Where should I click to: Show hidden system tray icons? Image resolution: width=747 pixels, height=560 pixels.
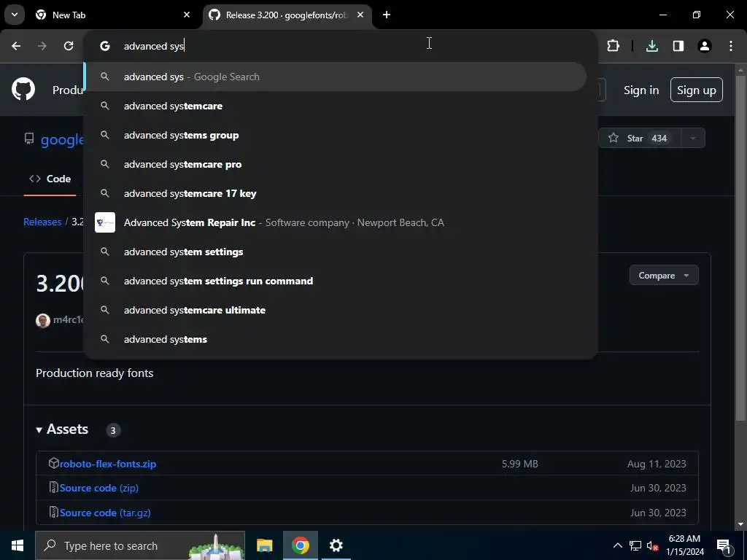617,545
